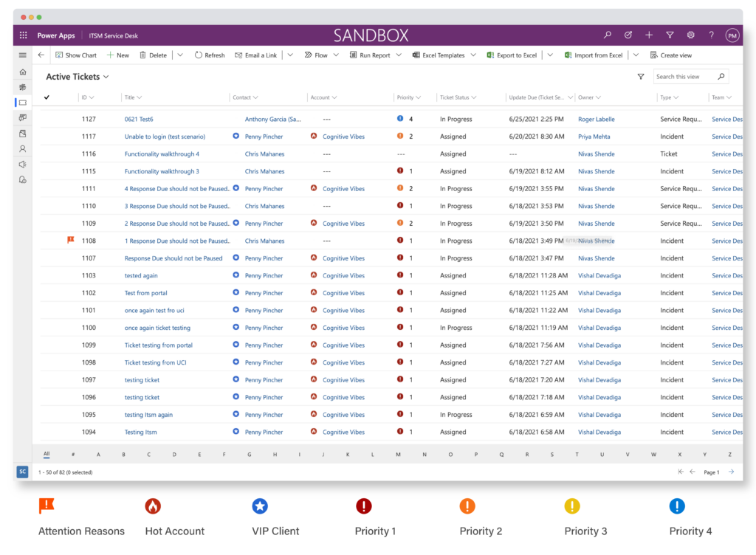
Task: Click Export to Excel
Action: click(512, 55)
